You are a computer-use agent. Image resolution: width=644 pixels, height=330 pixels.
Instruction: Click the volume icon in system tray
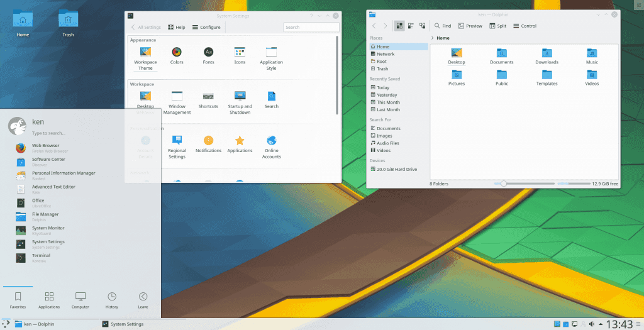tap(592, 324)
